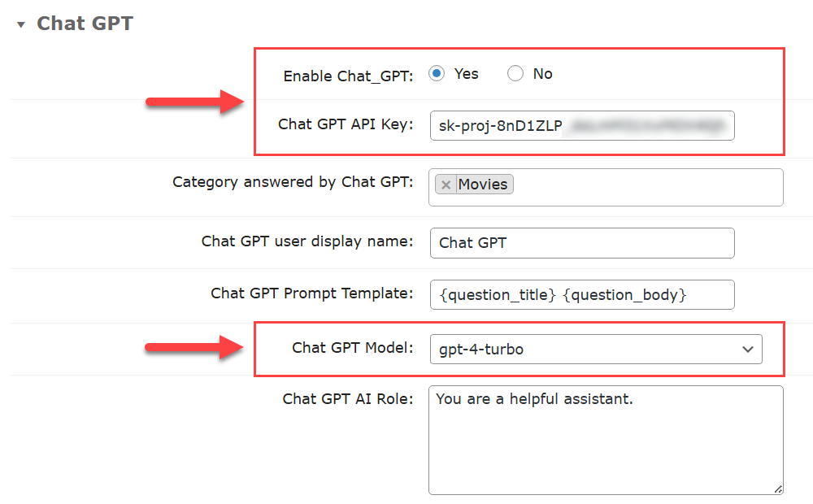Click the Chat GPT section heading

[85, 24]
